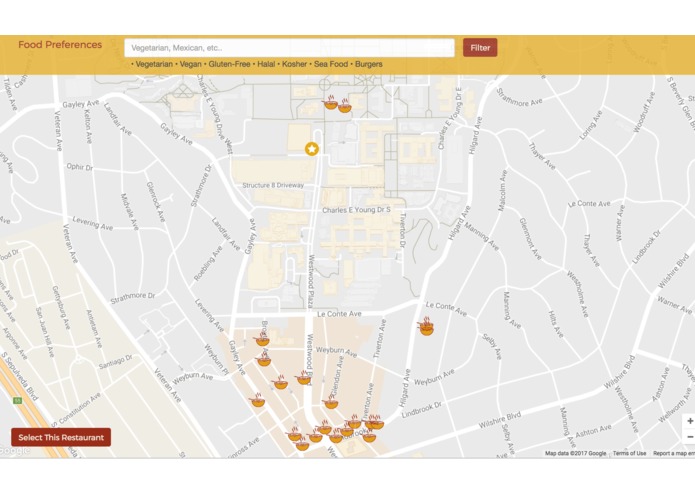Screen dimensions: 695x494
Task: Select the left food bowl marker north of the star
Action: click(330, 102)
